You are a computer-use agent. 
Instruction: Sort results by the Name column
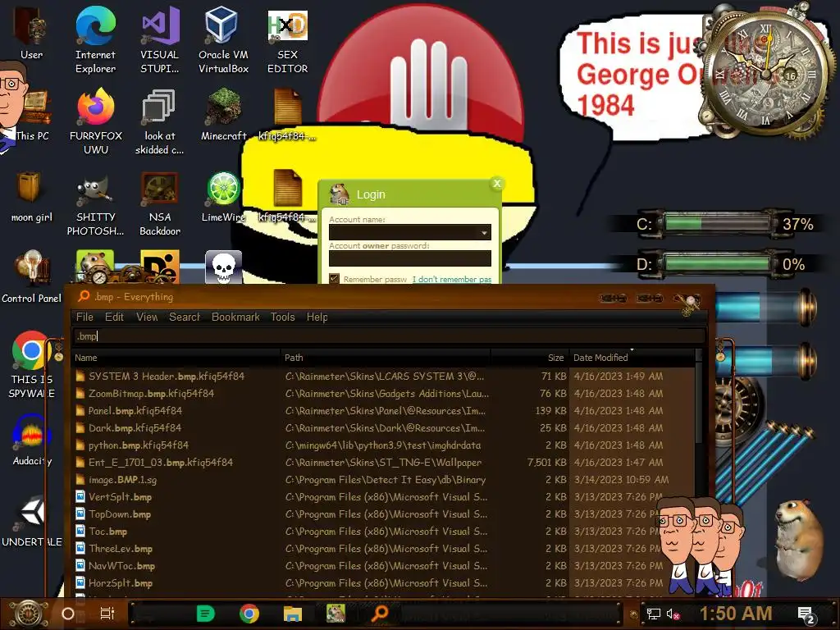pyautogui.click(x=176, y=358)
